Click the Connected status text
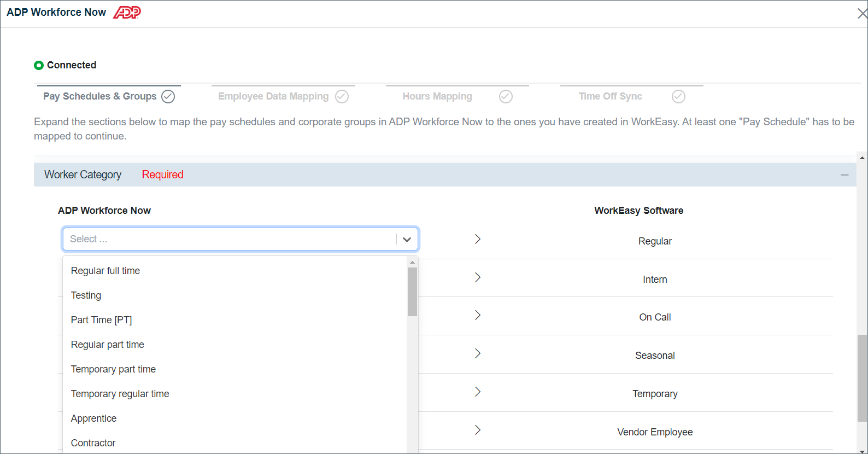This screenshot has width=868, height=454. (x=72, y=65)
